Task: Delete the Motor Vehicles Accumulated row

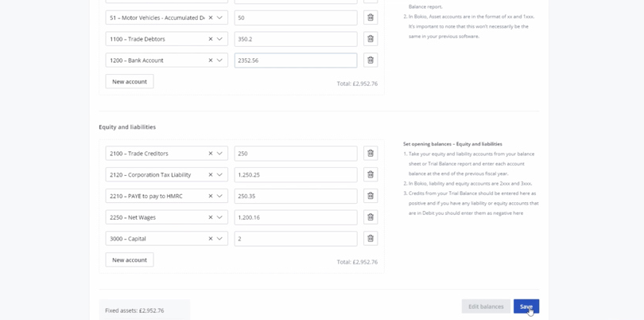Action: 370,18
